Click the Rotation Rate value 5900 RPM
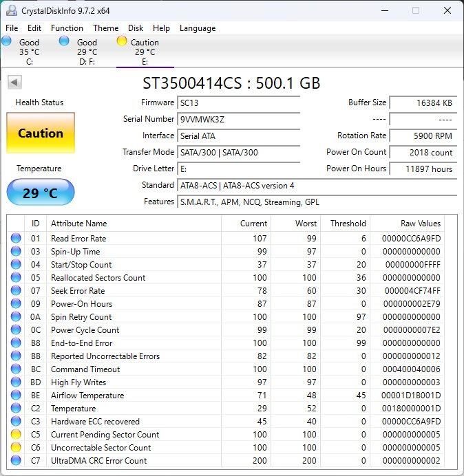The height and width of the screenshot is (476, 464). [423, 136]
